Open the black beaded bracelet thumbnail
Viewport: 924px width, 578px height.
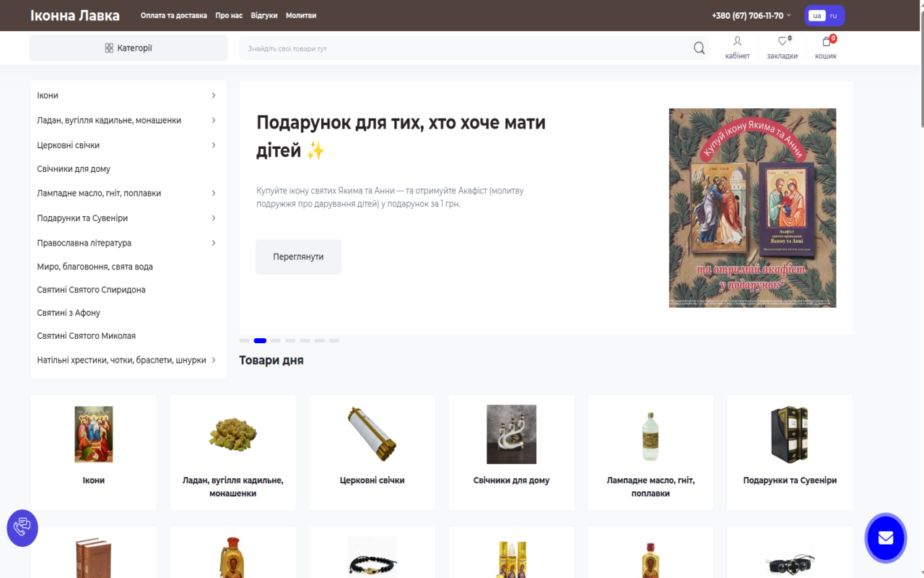[372, 558]
